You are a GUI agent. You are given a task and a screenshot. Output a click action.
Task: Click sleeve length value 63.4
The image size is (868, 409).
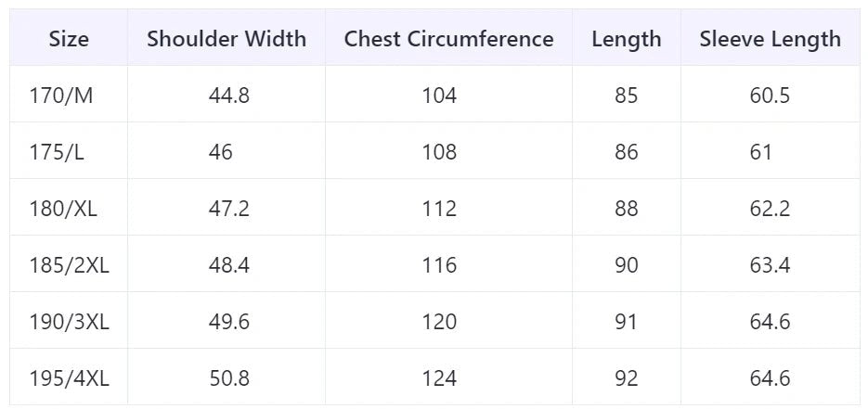(770, 265)
